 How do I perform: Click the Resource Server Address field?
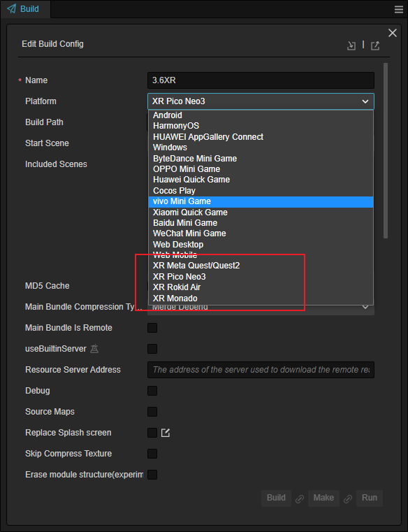point(261,370)
